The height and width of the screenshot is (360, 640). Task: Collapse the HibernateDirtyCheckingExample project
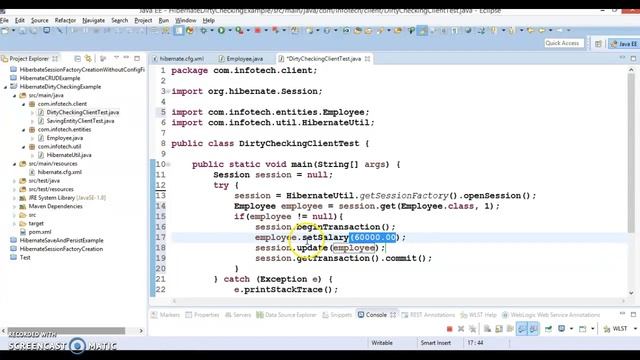tap(5, 87)
